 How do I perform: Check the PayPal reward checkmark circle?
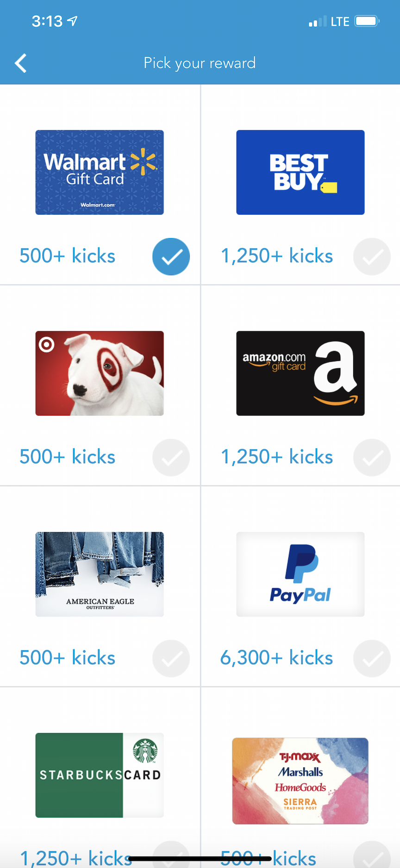pyautogui.click(x=372, y=659)
